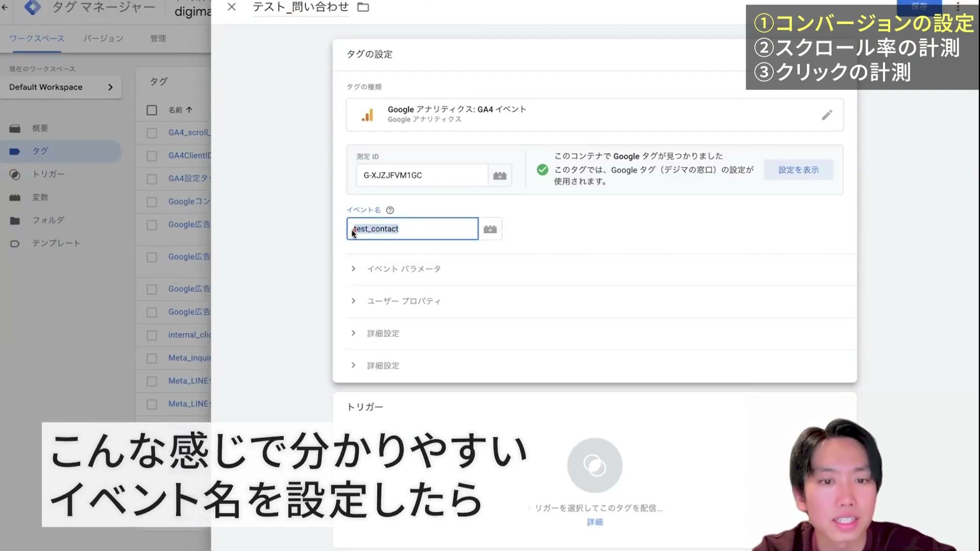Click the pencil icon to edit the tag type
Viewport: 980px width, 551px height.
point(827,115)
